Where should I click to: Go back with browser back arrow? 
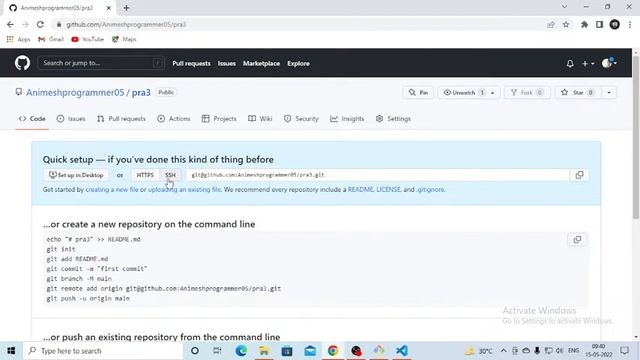(10, 24)
